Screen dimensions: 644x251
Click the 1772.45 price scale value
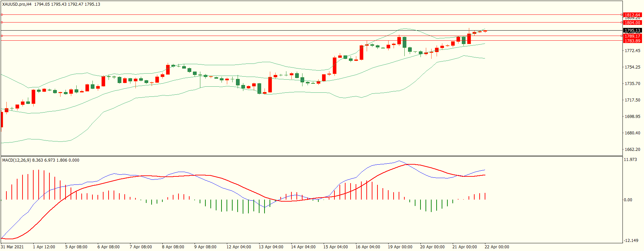pyautogui.click(x=632, y=51)
